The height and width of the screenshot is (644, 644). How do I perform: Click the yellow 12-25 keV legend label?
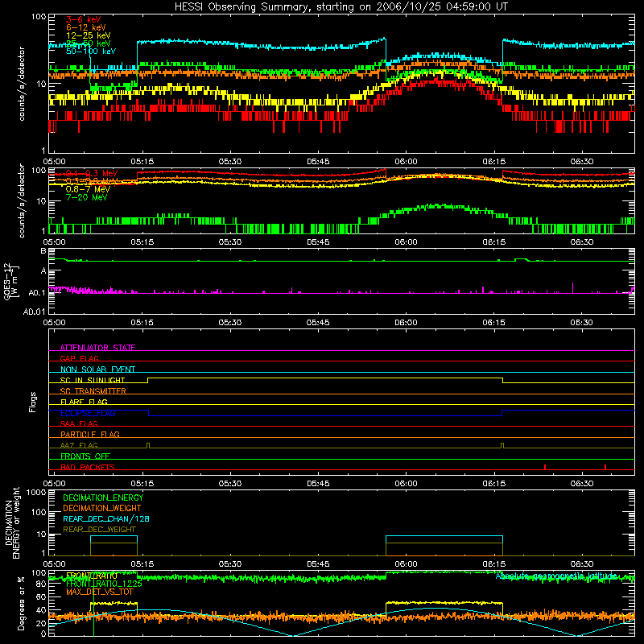pos(88,35)
